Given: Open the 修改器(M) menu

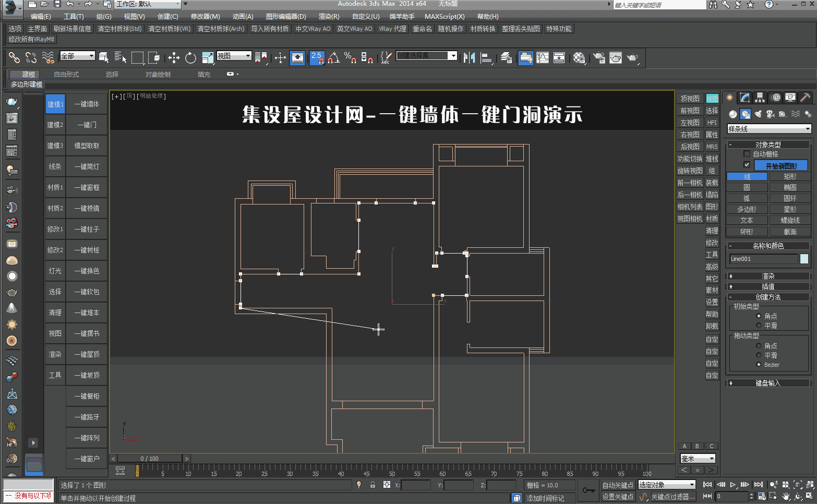Looking at the screenshot, I should pos(205,17).
